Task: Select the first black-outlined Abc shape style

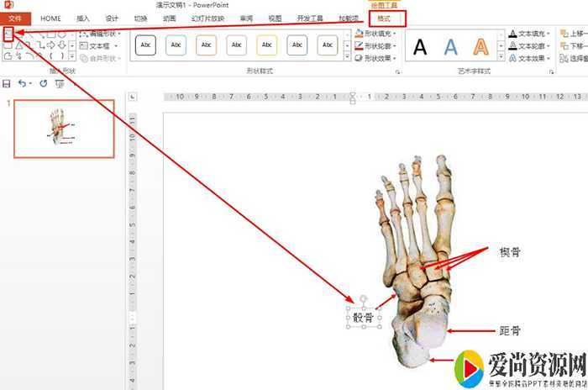Action: pyautogui.click(x=146, y=45)
